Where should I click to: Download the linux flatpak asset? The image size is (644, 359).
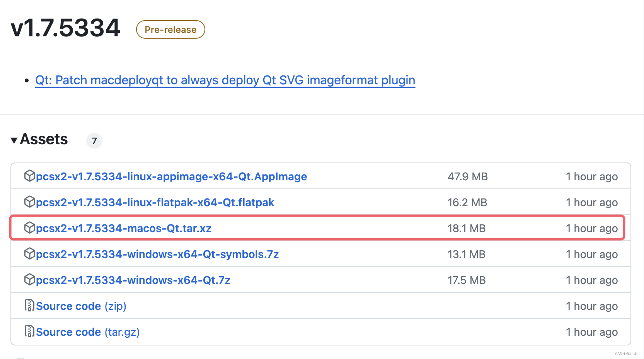(x=155, y=202)
